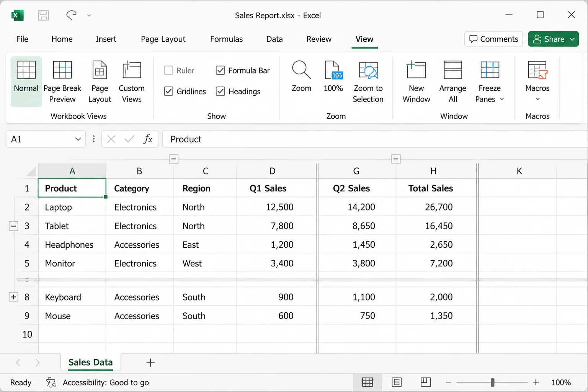Collapse column group above column H
The height and width of the screenshot is (392, 588).
(396, 159)
